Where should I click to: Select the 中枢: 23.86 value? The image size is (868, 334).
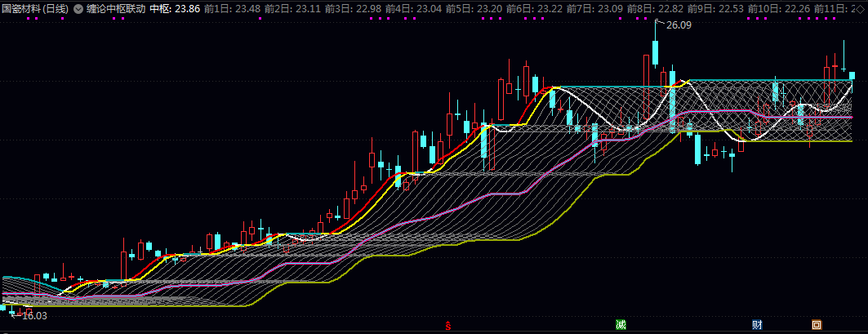pos(176,9)
